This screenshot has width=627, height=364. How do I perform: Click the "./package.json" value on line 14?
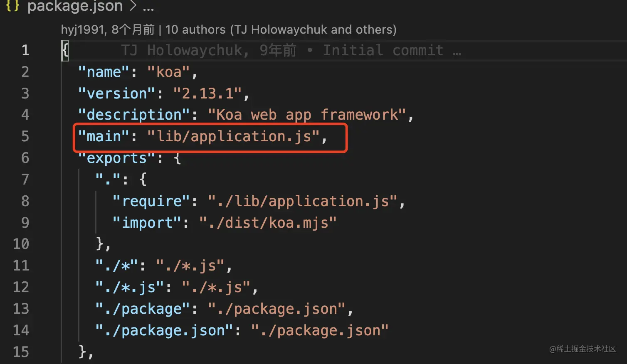320,330
